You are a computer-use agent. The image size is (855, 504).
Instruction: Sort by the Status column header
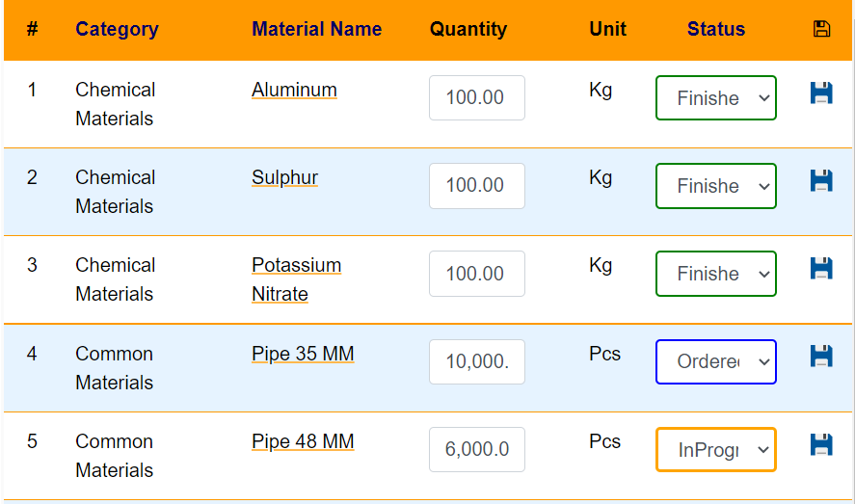(716, 29)
